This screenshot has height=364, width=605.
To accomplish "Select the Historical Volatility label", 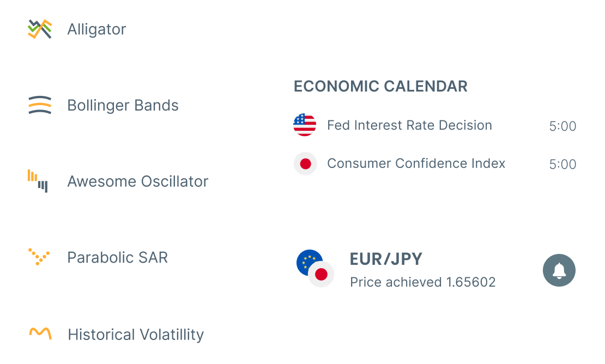I will point(135,334).
